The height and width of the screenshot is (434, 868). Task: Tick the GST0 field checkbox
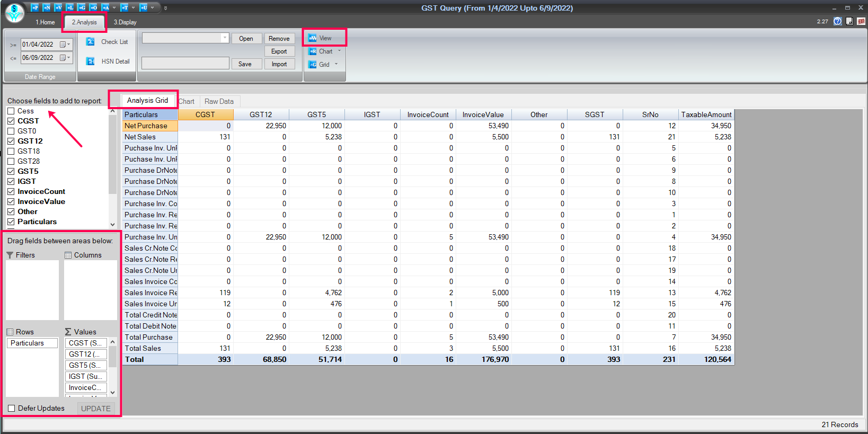pyautogui.click(x=11, y=131)
